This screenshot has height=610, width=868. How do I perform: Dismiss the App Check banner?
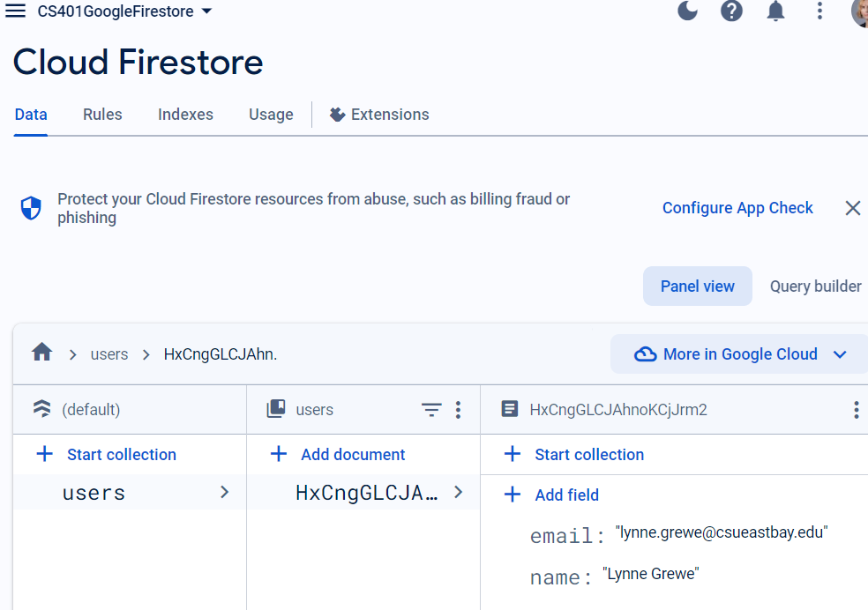(x=852, y=208)
